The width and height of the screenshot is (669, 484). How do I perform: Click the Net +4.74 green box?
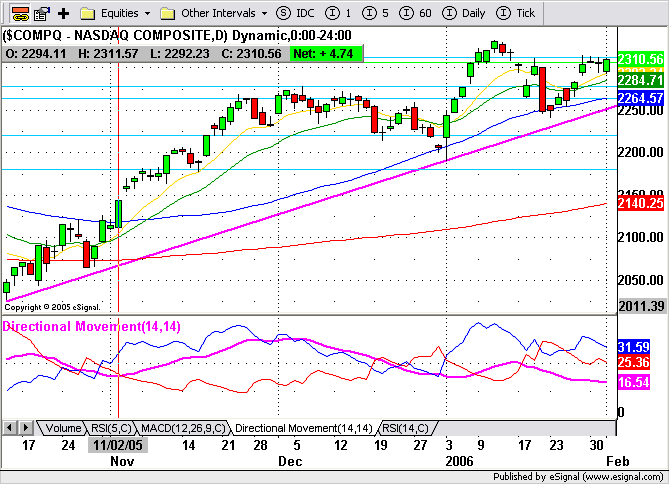click(326, 54)
